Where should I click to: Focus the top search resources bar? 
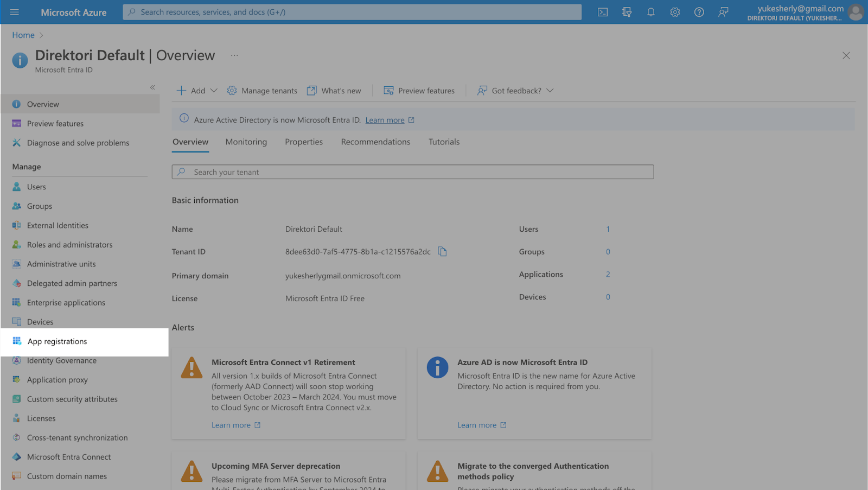(352, 12)
